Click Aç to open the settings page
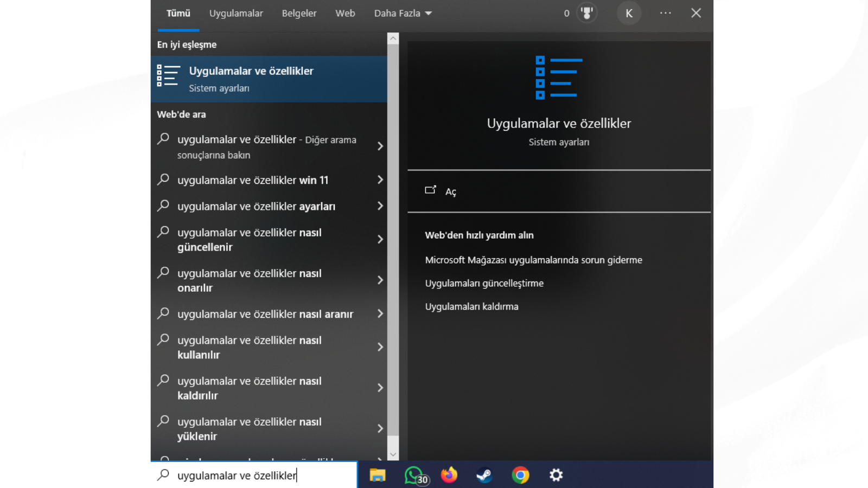868x488 pixels. coord(450,191)
